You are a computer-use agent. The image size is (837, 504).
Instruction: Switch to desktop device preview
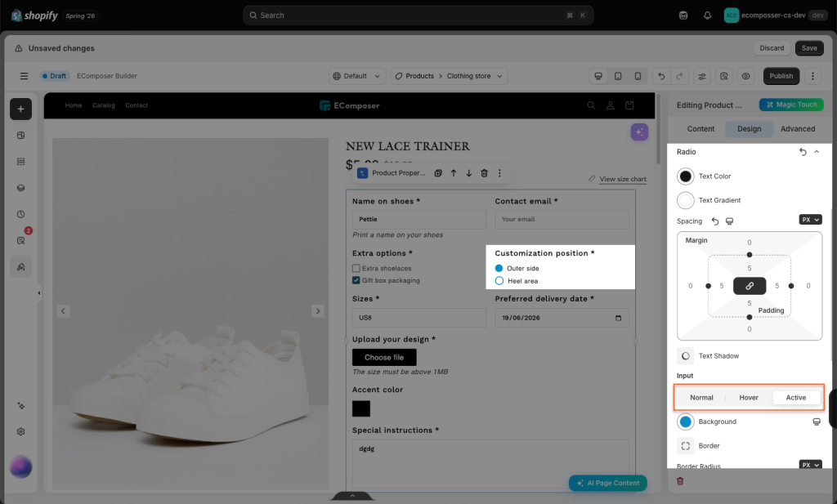(598, 76)
